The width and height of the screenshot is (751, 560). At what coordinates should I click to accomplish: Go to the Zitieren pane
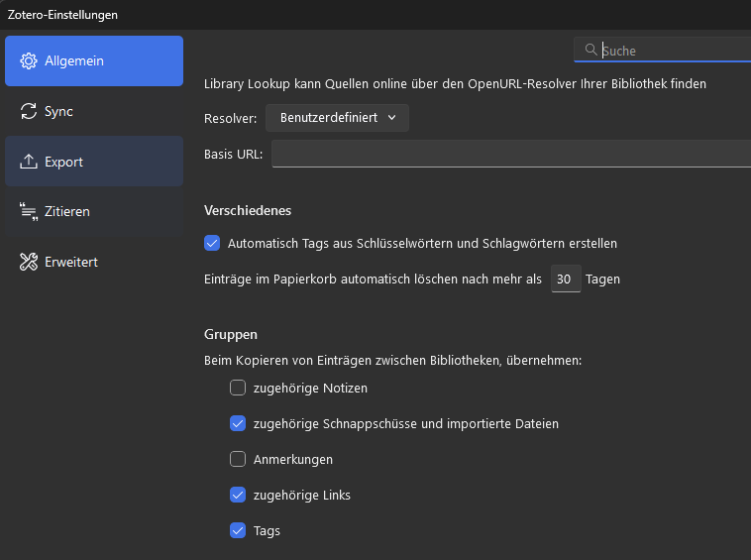point(94,212)
